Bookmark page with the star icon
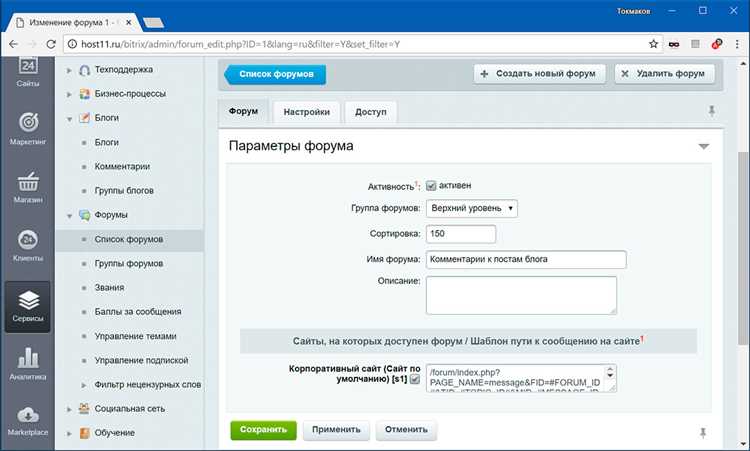The width and height of the screenshot is (750, 451). [x=653, y=44]
